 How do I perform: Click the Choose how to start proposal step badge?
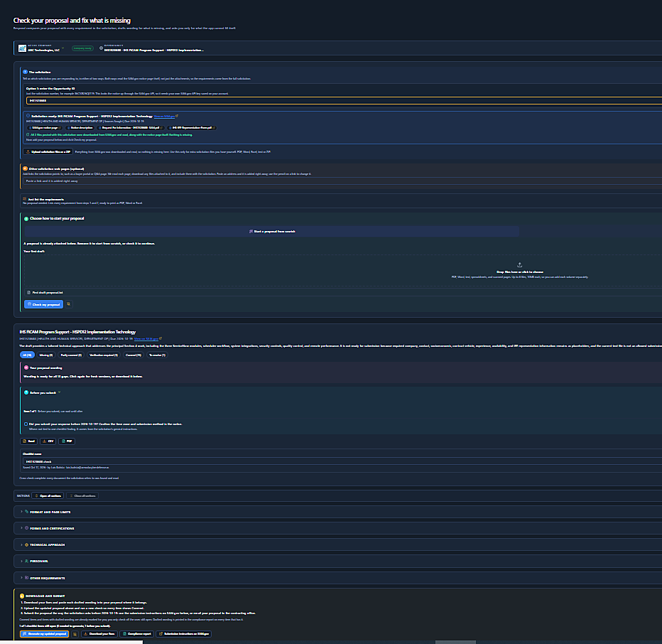tap(26, 218)
